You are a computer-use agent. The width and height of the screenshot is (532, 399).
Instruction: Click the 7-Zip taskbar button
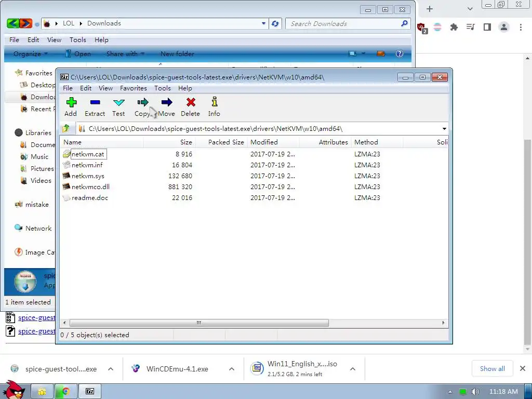[90, 392]
